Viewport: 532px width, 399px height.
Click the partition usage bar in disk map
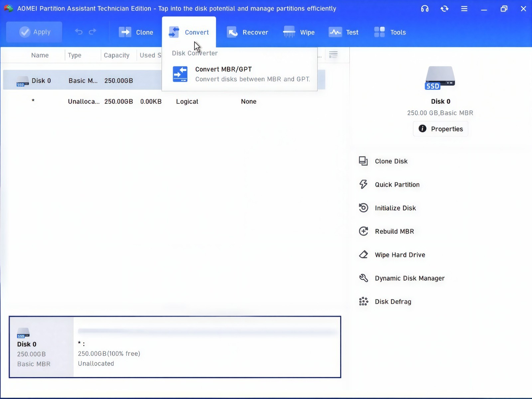tap(207, 331)
